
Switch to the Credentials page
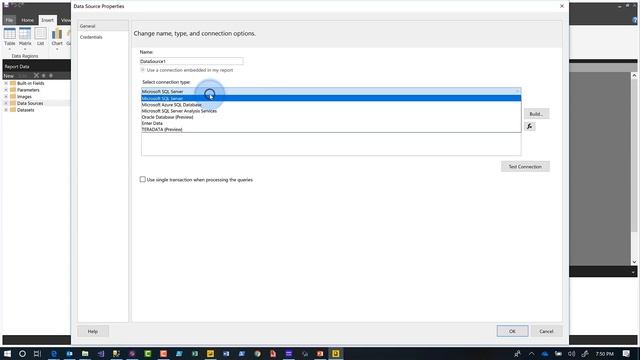[103, 37]
